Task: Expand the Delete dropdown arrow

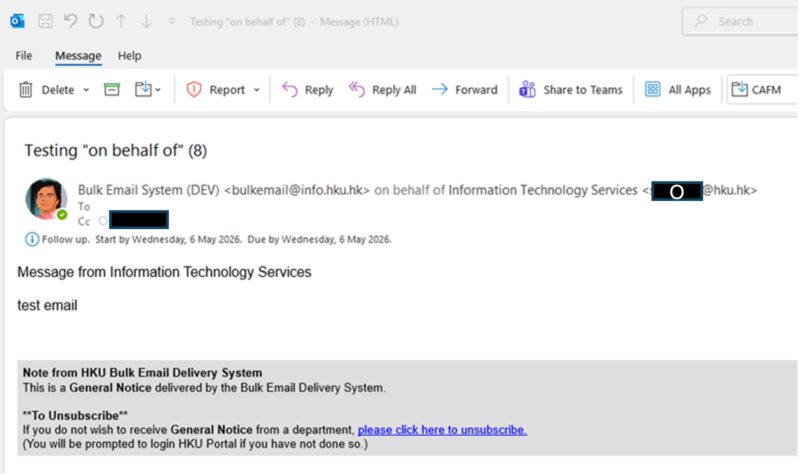Action: [x=86, y=90]
